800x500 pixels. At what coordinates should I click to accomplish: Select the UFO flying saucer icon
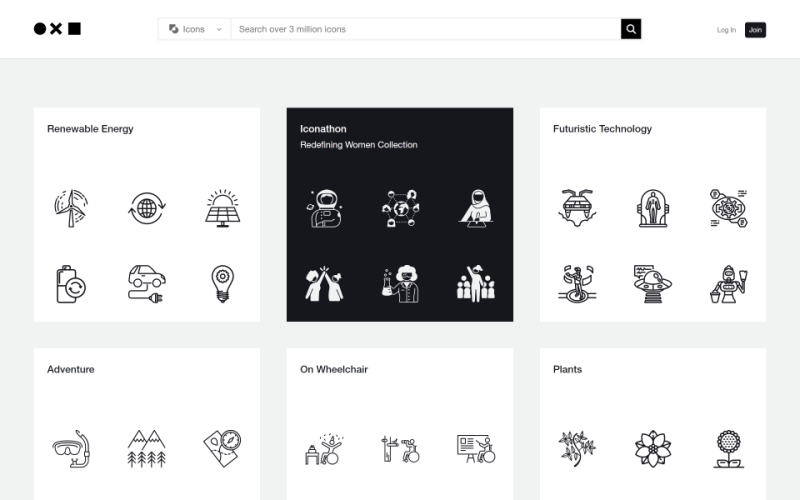653,284
